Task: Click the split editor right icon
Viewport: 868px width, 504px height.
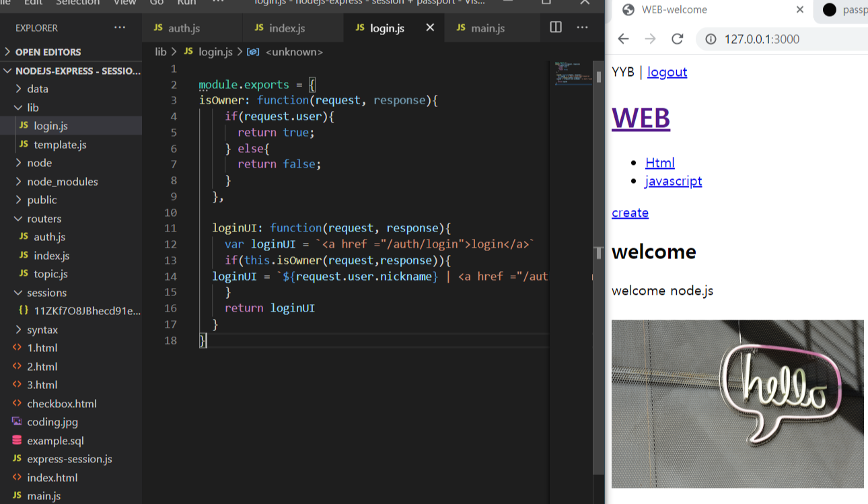Action: click(556, 28)
